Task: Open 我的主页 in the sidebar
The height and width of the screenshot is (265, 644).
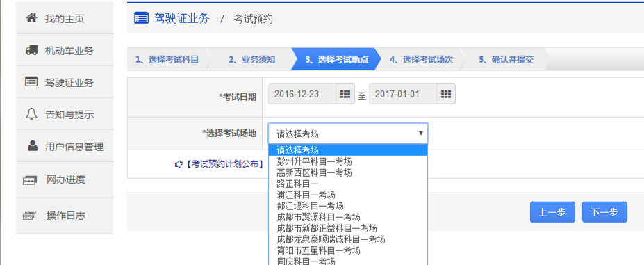Action: pyautogui.click(x=65, y=19)
